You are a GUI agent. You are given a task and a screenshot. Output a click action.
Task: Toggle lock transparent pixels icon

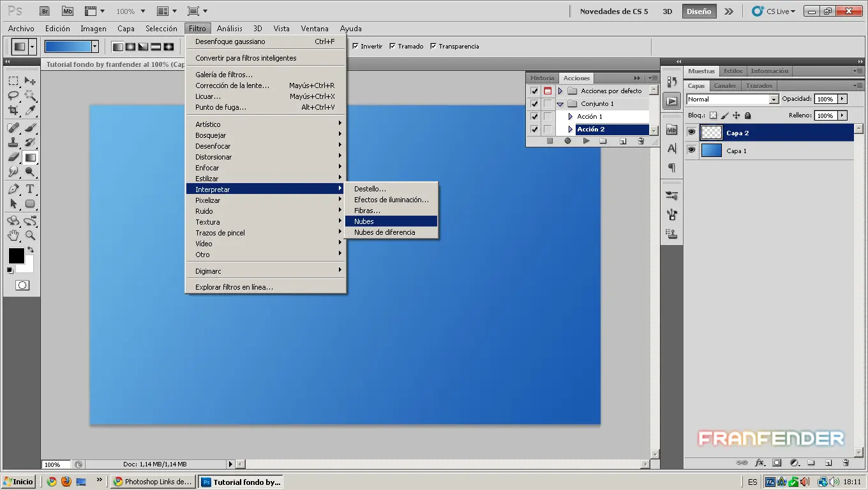[x=714, y=115]
